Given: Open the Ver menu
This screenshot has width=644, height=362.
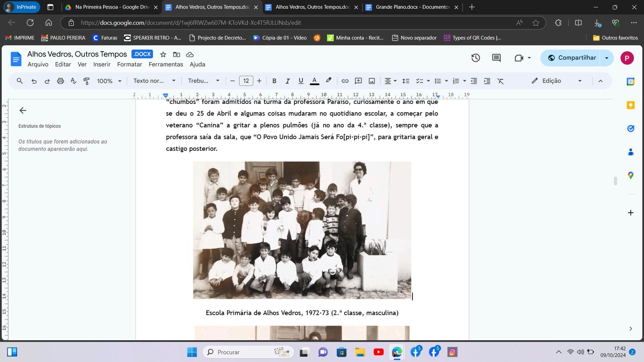Looking at the screenshot, I should pyautogui.click(x=82, y=65).
